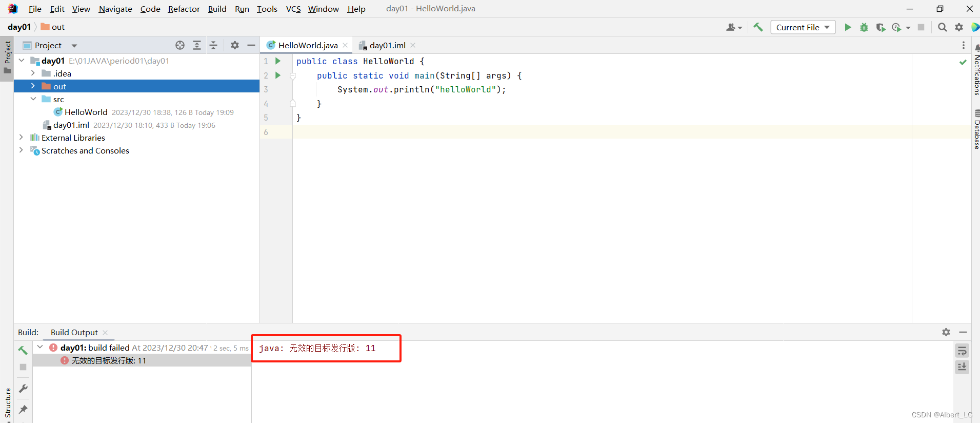This screenshot has width=980, height=423.
Task: Select day01.iml file in project tree
Action: tap(71, 125)
